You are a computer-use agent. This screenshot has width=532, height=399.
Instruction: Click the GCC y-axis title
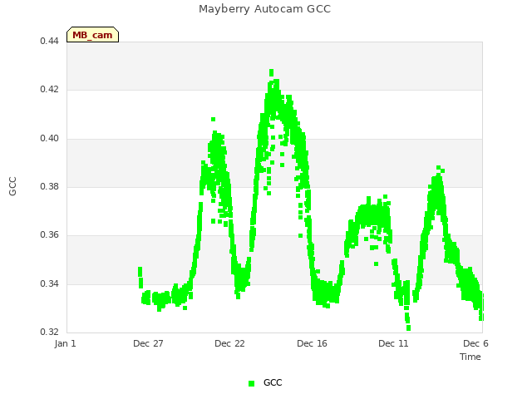click(12, 186)
